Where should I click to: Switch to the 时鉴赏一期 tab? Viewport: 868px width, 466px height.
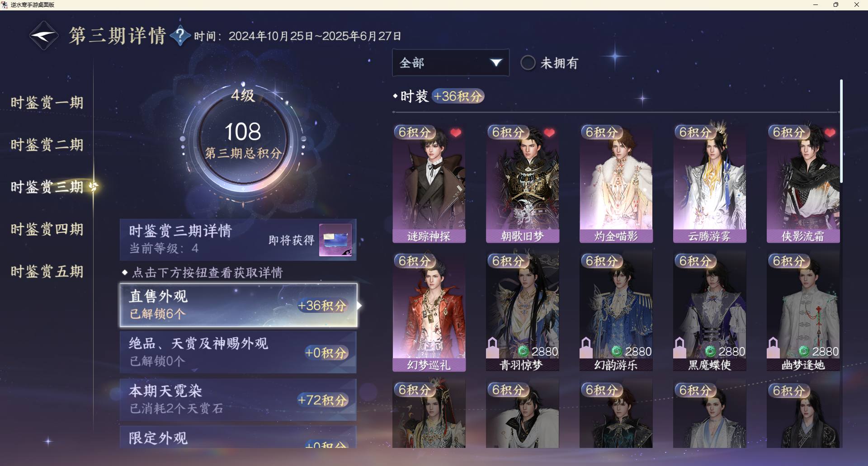click(47, 103)
